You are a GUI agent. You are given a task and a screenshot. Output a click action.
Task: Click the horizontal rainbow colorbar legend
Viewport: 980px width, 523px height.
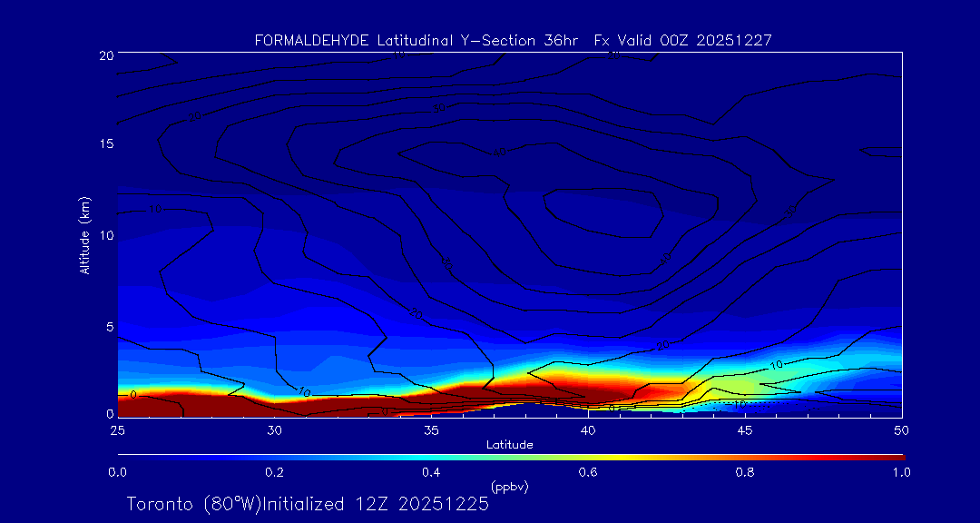(x=511, y=458)
